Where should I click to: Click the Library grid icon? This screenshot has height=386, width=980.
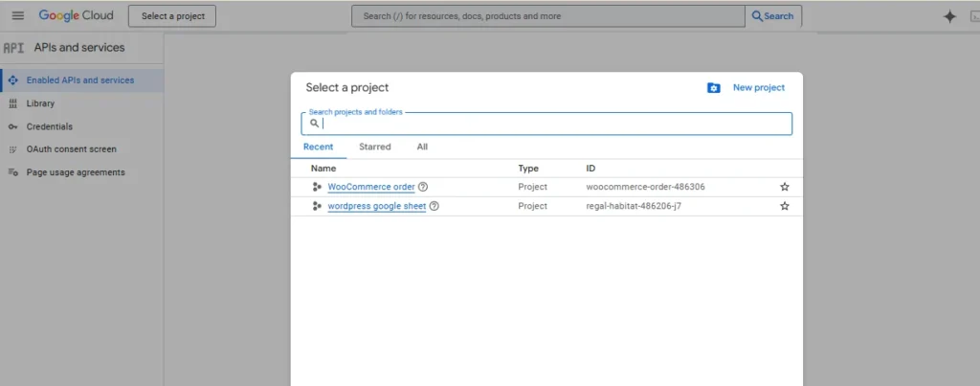[13, 103]
